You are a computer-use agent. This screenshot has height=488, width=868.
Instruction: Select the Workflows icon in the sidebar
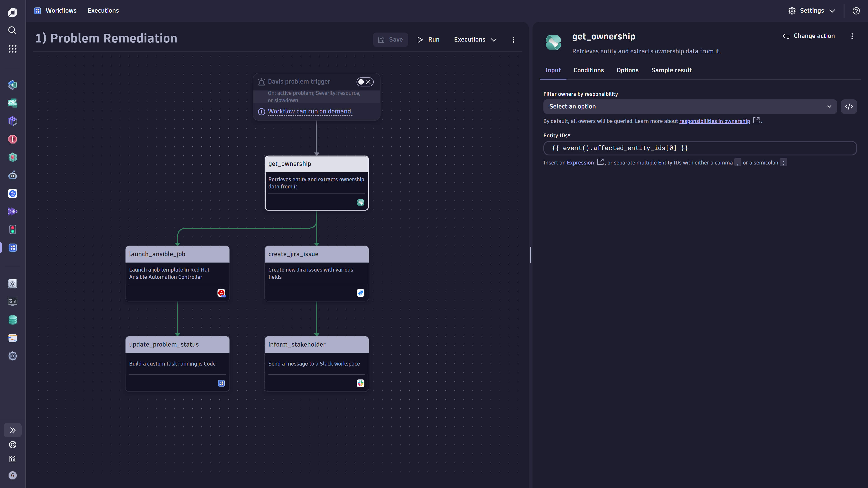[12, 248]
